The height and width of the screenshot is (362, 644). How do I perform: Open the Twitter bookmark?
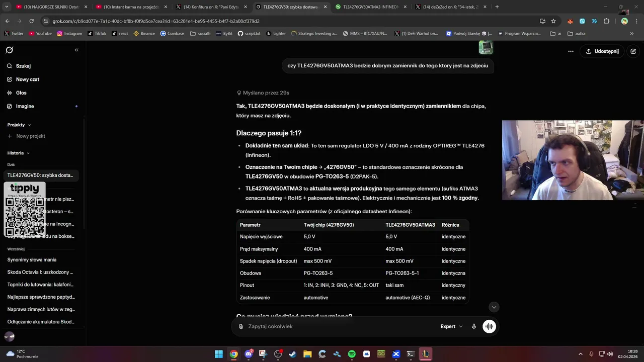14,34
